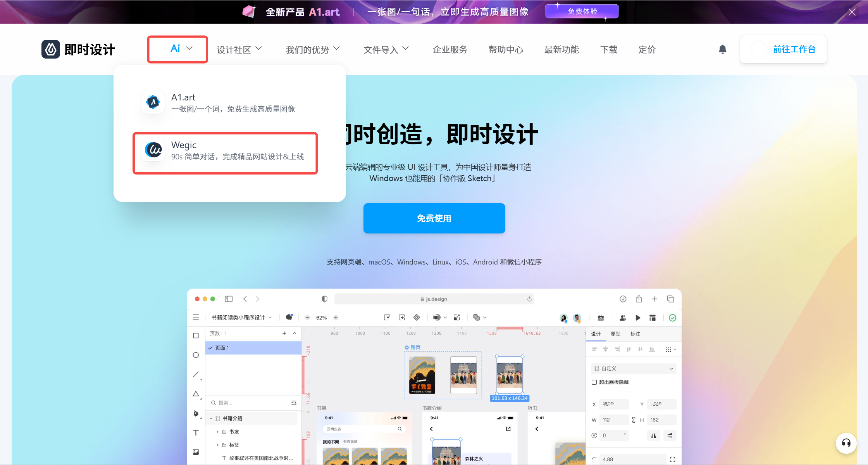Click the A1.art app icon in dropdown

point(153,102)
